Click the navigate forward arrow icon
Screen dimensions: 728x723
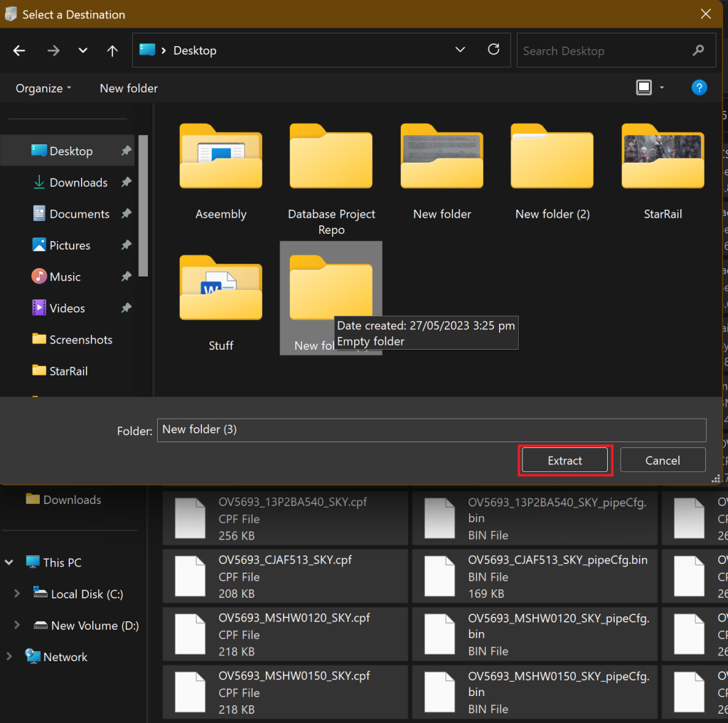coord(53,50)
